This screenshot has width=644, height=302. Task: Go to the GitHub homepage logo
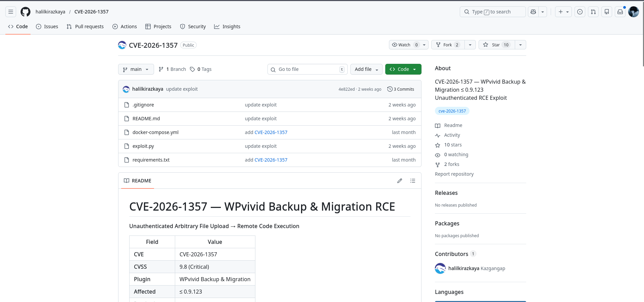26,12
